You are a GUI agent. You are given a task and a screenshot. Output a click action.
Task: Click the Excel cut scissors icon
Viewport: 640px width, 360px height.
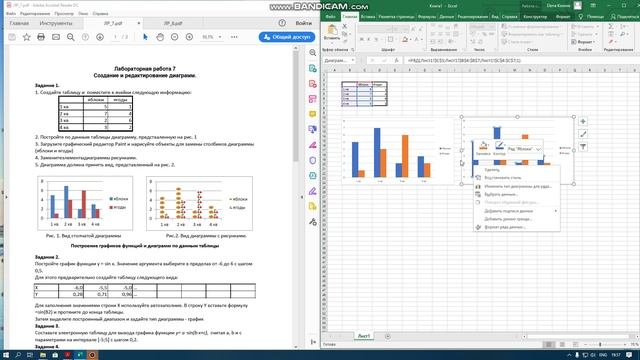pyautogui.click(x=345, y=27)
